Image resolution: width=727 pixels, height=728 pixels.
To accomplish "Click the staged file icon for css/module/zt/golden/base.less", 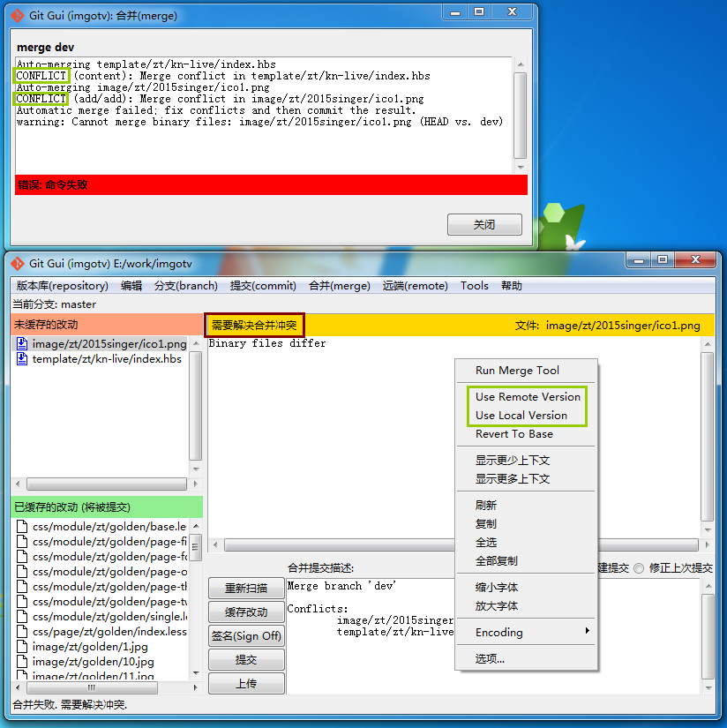I will pyautogui.click(x=23, y=527).
